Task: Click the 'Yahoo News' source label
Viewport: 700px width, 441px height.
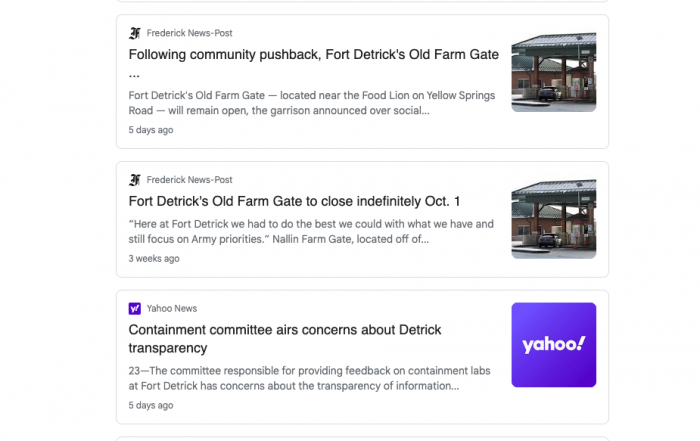Action: click(172, 308)
